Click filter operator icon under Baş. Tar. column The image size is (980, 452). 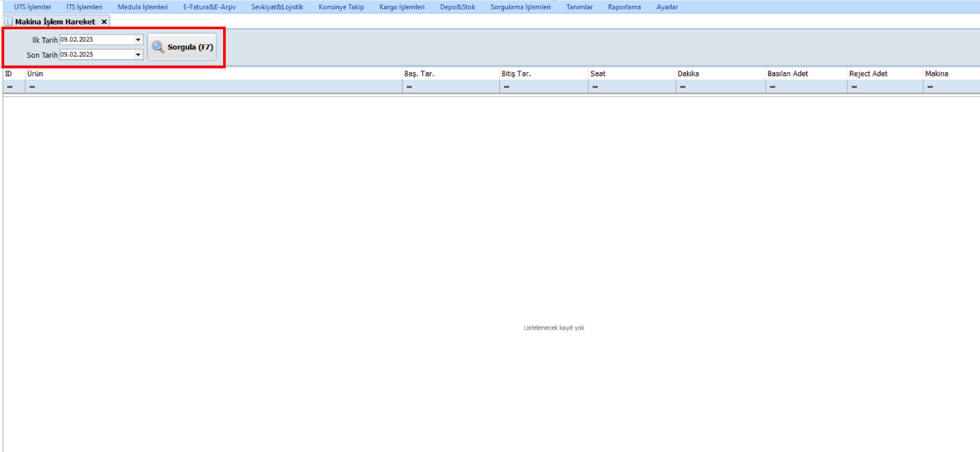pos(410,87)
